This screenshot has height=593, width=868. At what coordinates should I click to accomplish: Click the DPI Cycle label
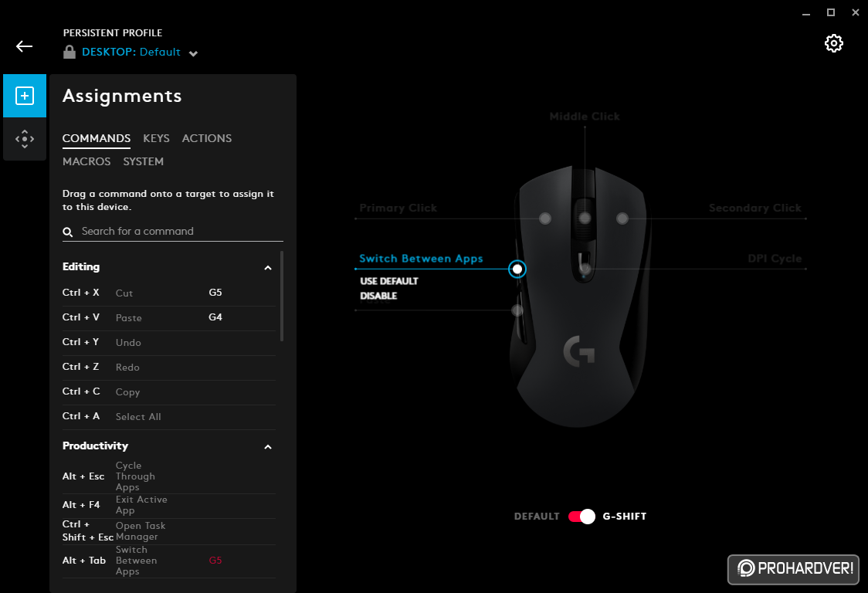point(775,259)
